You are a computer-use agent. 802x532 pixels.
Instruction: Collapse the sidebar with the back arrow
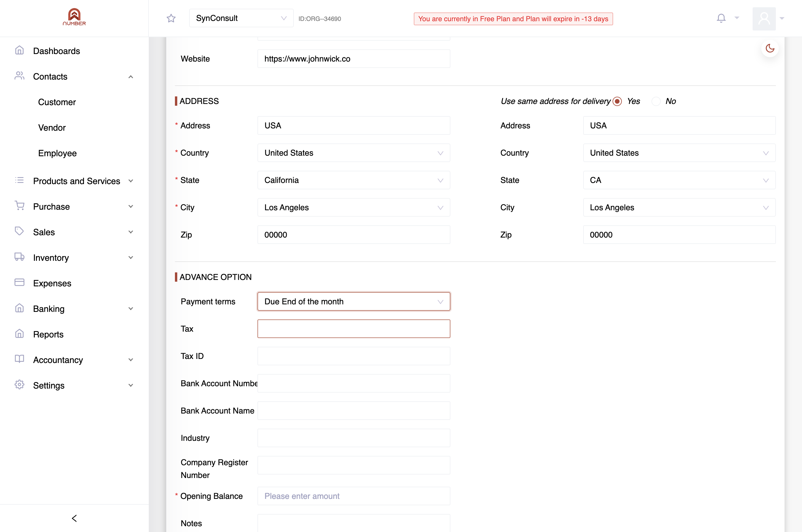(x=74, y=518)
